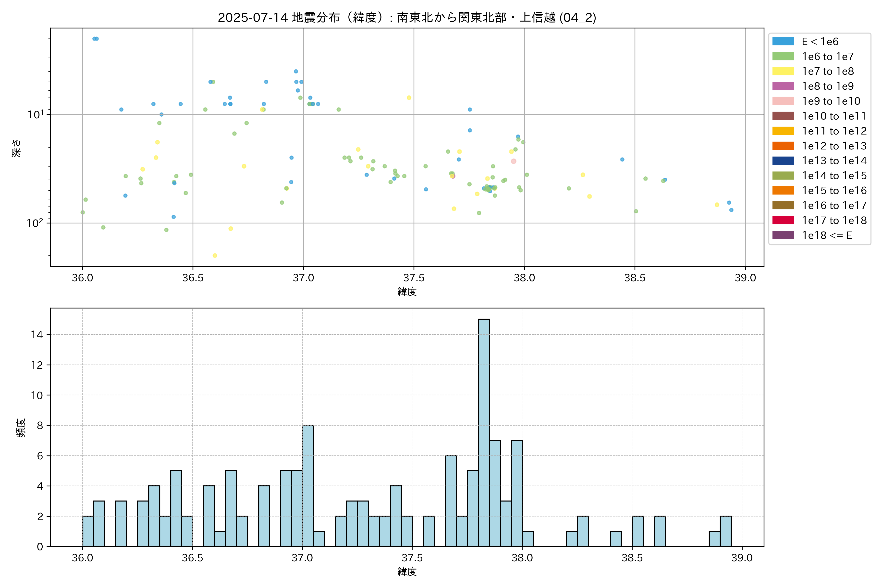Click the green '1e6 to 1e7' legend swatch
This screenshot has height=588, width=882.
click(x=783, y=57)
